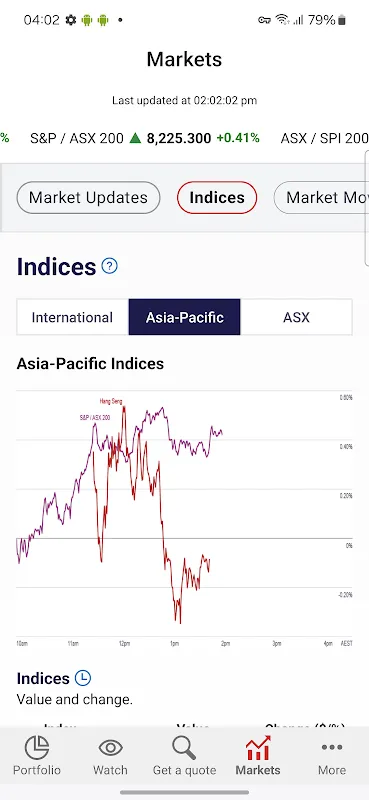Select the Market Updates pill
Screen dimensions: 369x800
[x=88, y=197]
